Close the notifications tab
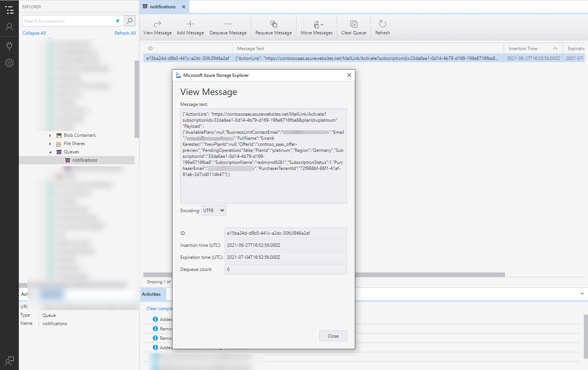Viewport: 588px width, 370px height. coord(184,7)
